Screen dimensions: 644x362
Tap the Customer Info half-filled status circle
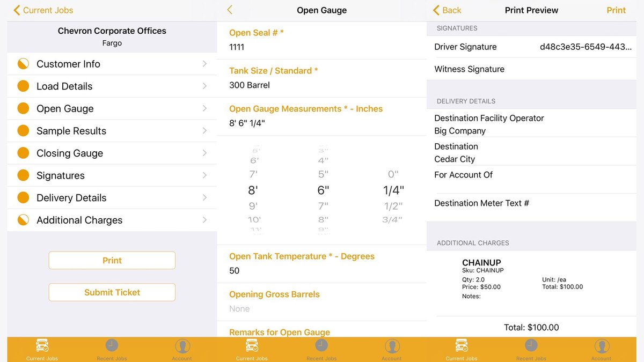(x=23, y=64)
